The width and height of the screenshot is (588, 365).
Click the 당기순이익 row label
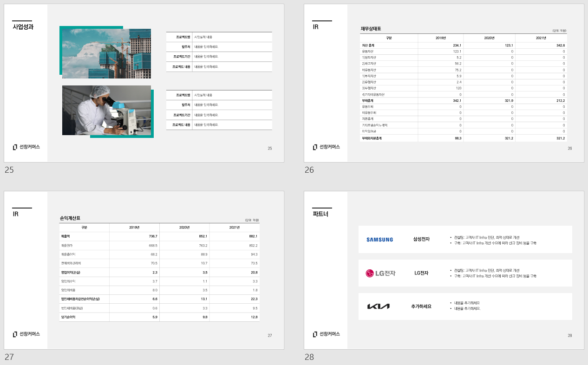click(x=67, y=317)
